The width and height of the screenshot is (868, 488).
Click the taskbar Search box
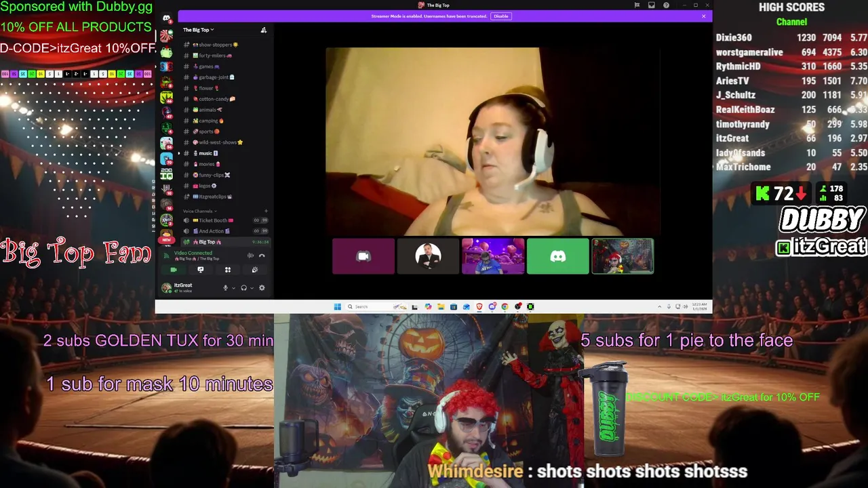pos(375,306)
